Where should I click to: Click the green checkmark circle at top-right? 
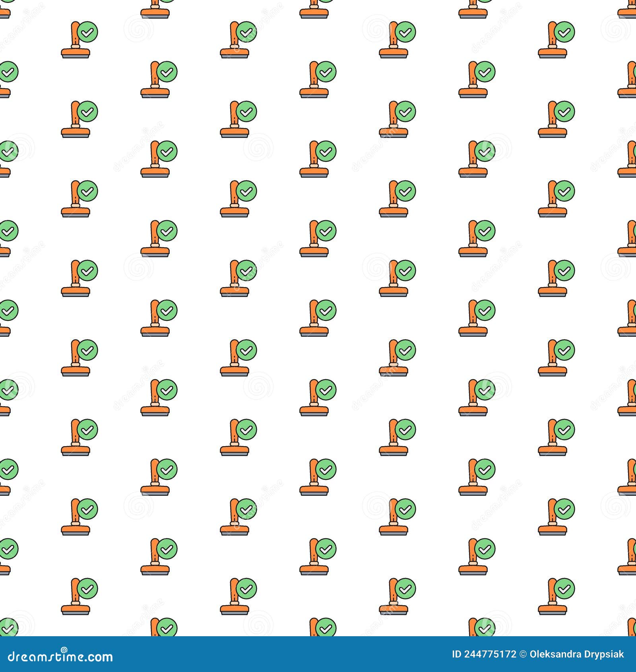pyautogui.click(x=564, y=32)
